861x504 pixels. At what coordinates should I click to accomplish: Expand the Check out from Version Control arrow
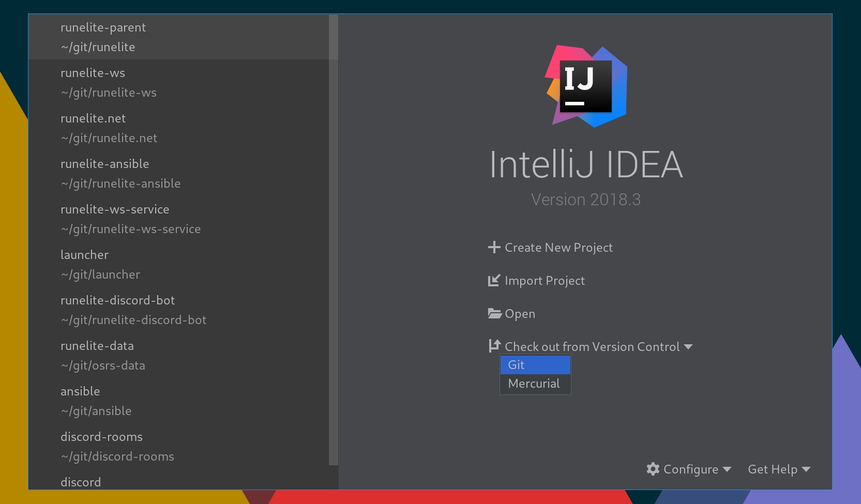point(688,347)
